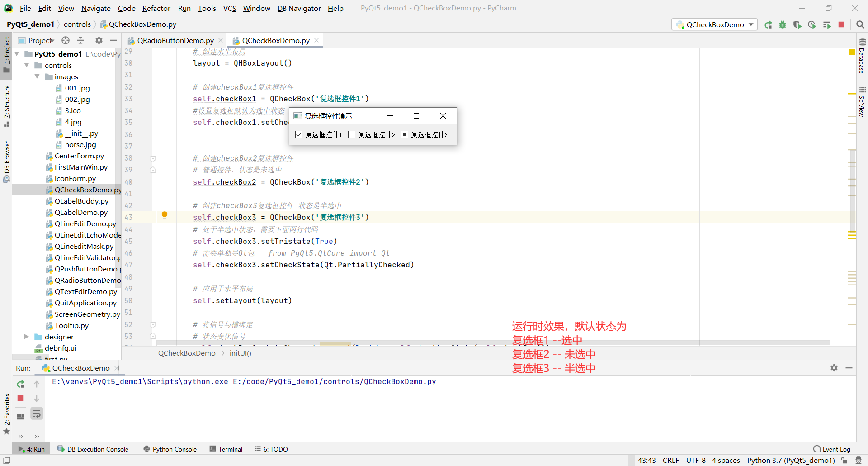868x466 pixels.
Task: Click the Profile run icon in toolbar
Action: pyautogui.click(x=812, y=24)
